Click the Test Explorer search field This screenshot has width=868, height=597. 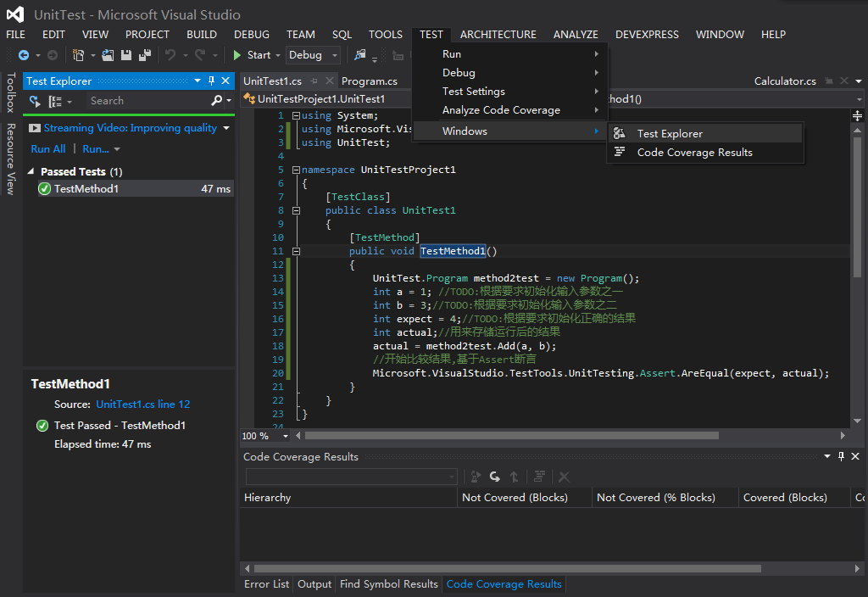click(x=147, y=101)
